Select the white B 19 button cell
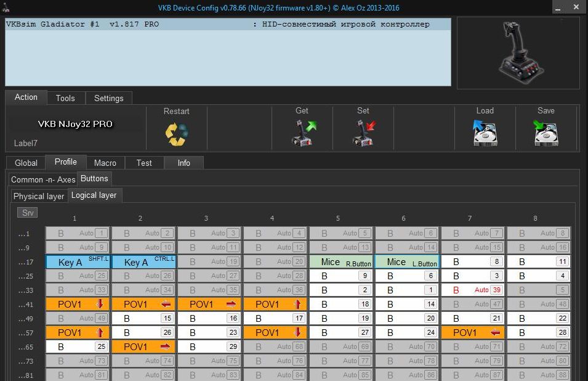The image size is (588, 381). tap(341, 318)
